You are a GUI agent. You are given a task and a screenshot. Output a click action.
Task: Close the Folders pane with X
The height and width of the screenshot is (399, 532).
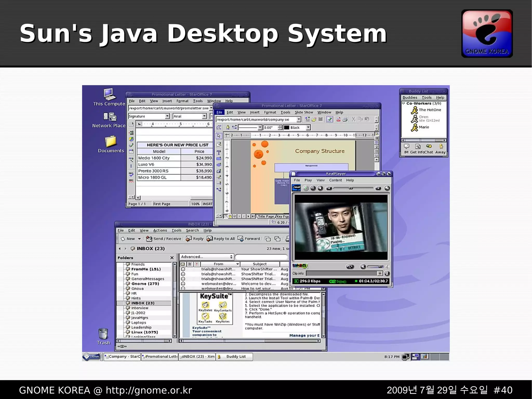point(172,258)
